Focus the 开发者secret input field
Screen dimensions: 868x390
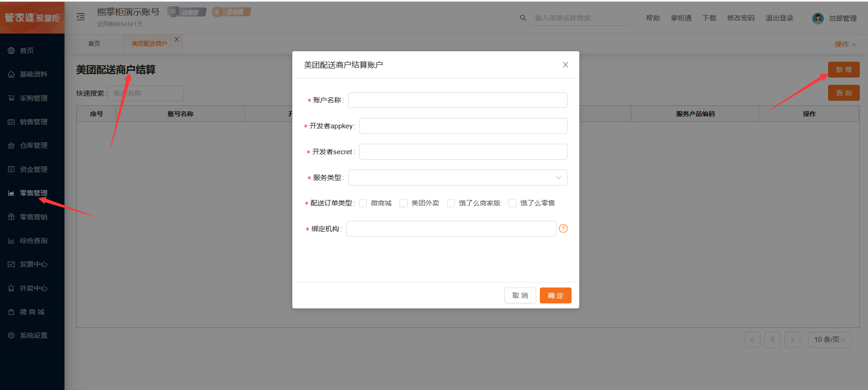click(x=463, y=151)
